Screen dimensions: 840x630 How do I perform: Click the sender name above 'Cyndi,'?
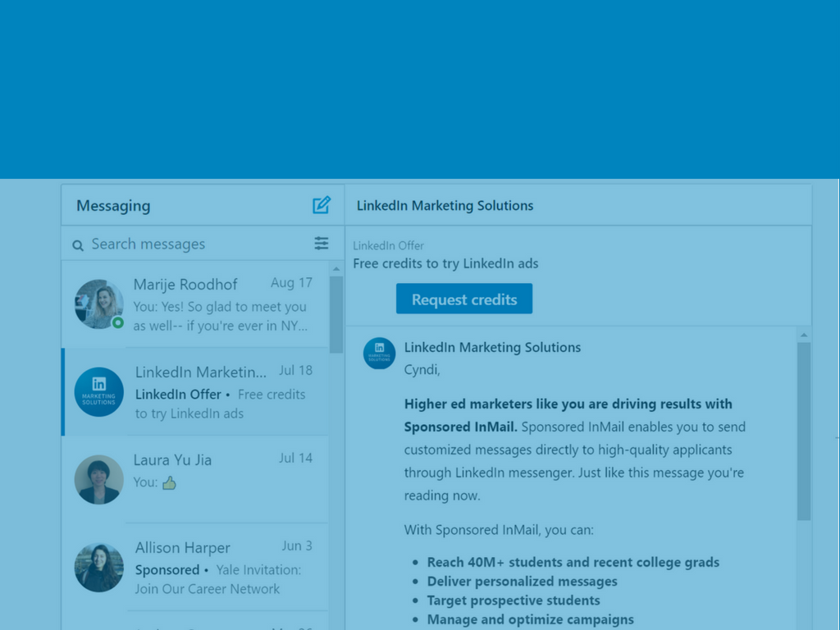[x=492, y=347]
